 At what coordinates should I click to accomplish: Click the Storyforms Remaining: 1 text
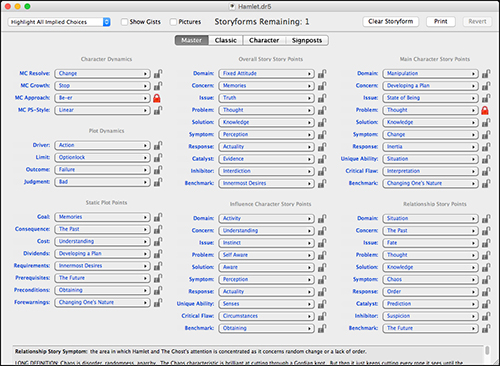(262, 22)
